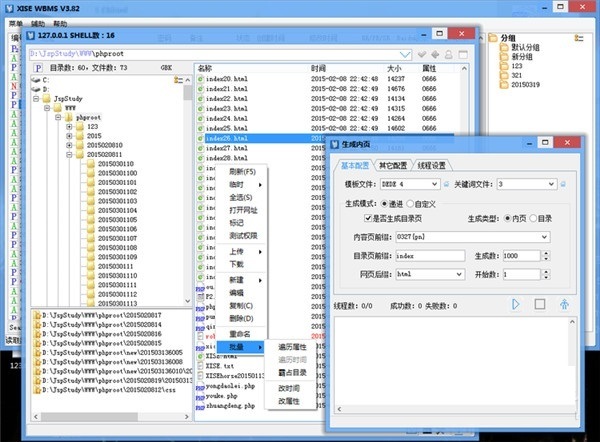
Task: Select the C: drive icon
Action: tap(36, 80)
